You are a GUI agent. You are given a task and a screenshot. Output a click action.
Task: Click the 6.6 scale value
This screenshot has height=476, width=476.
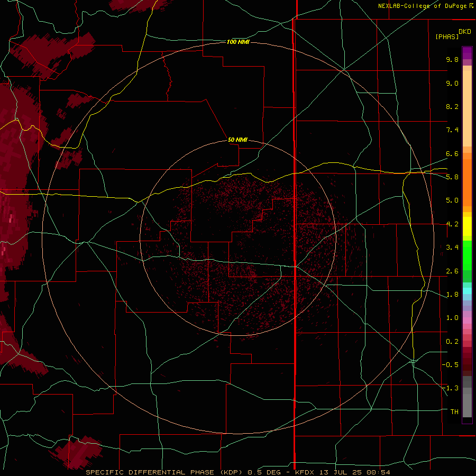pyautogui.click(x=452, y=153)
